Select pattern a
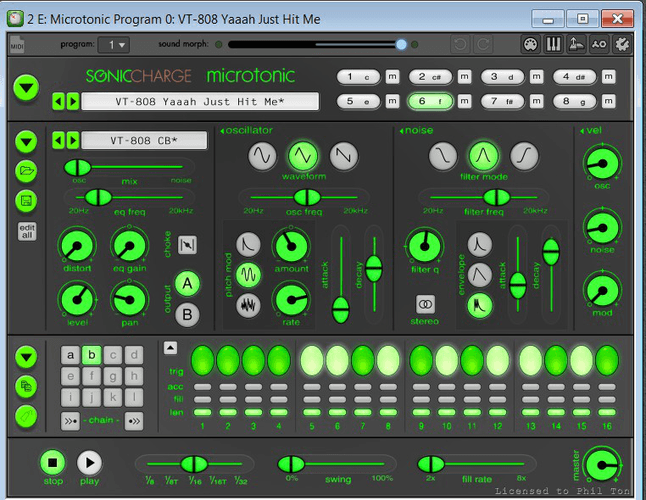The image size is (646, 500). pos(70,355)
